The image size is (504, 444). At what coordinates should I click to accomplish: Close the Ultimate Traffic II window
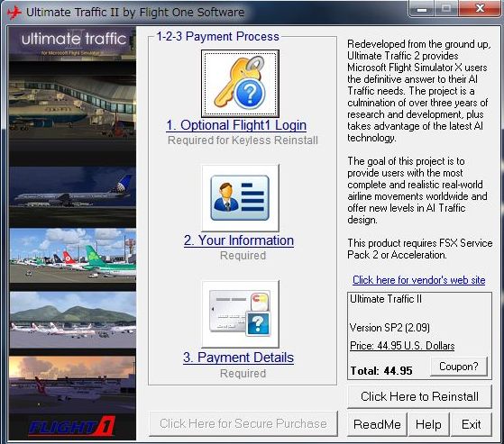[480, 9]
